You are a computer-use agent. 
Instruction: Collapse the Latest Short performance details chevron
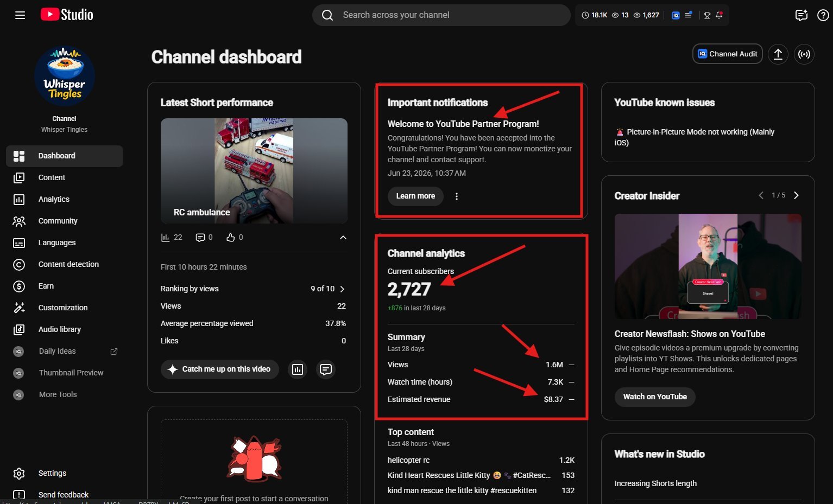point(343,238)
